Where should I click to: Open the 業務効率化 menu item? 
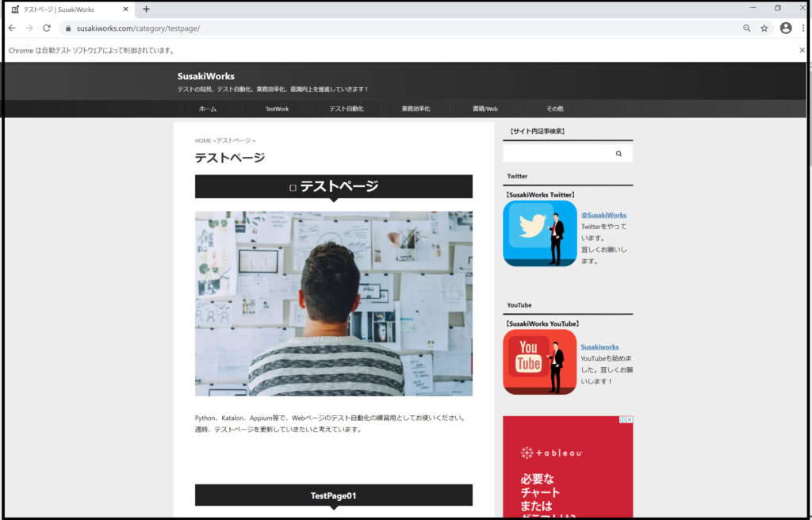click(x=416, y=109)
